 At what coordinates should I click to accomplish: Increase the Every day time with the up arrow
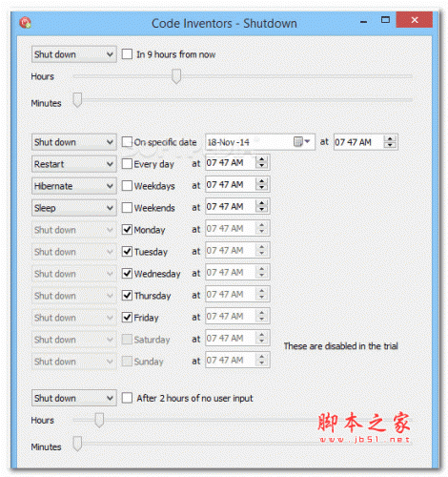tap(261, 159)
